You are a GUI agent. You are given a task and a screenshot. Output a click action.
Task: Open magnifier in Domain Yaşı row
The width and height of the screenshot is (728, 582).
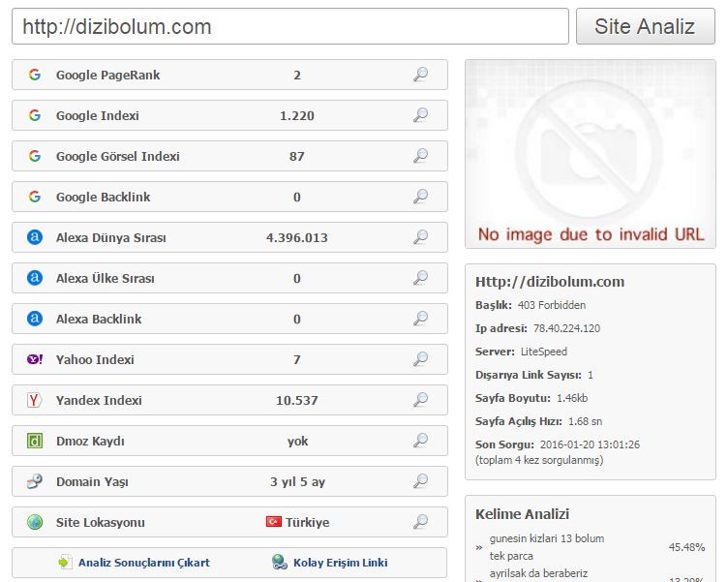(421, 481)
